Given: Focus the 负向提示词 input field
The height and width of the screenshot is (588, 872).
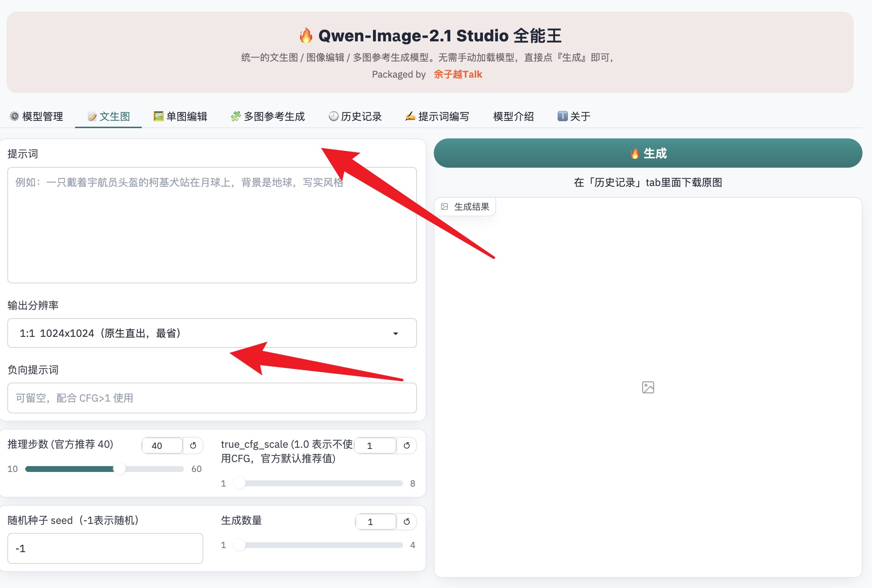Looking at the screenshot, I should click(212, 398).
